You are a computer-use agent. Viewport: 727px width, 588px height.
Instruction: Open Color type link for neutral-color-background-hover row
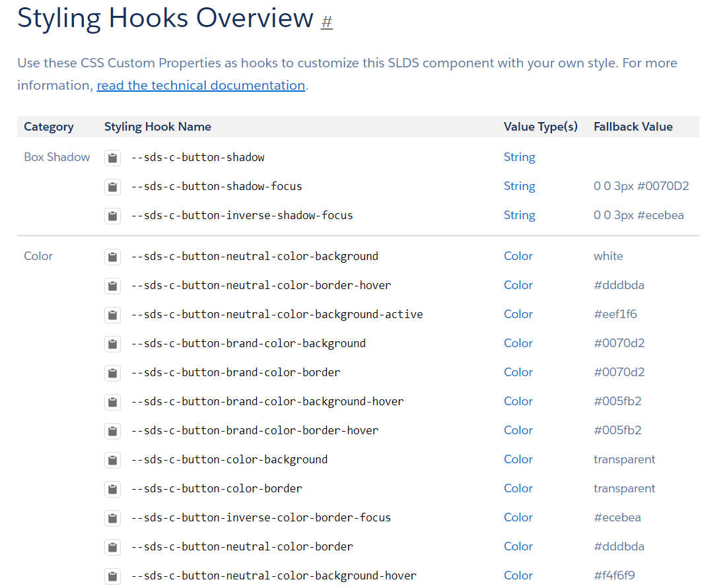(x=518, y=575)
